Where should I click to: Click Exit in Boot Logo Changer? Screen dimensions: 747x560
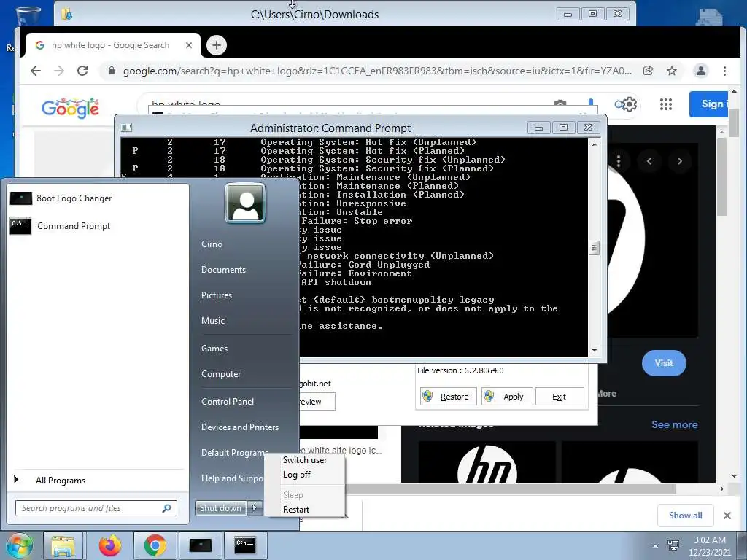coord(560,396)
